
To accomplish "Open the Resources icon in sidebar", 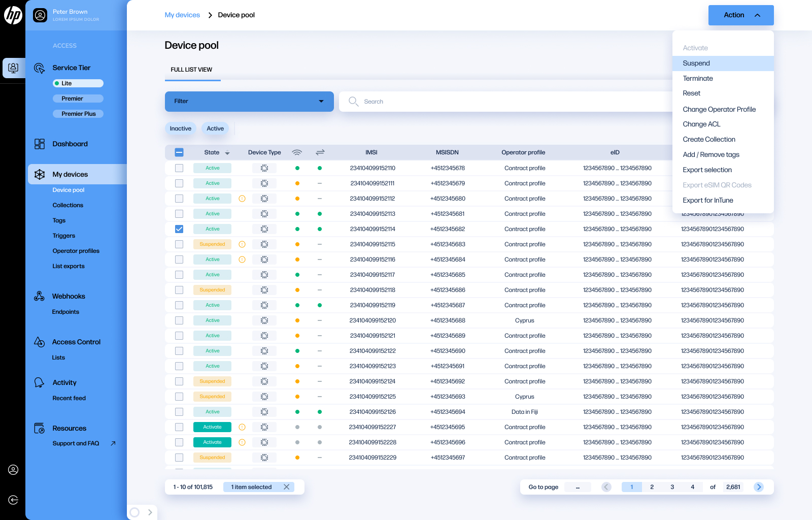I will click(39, 429).
